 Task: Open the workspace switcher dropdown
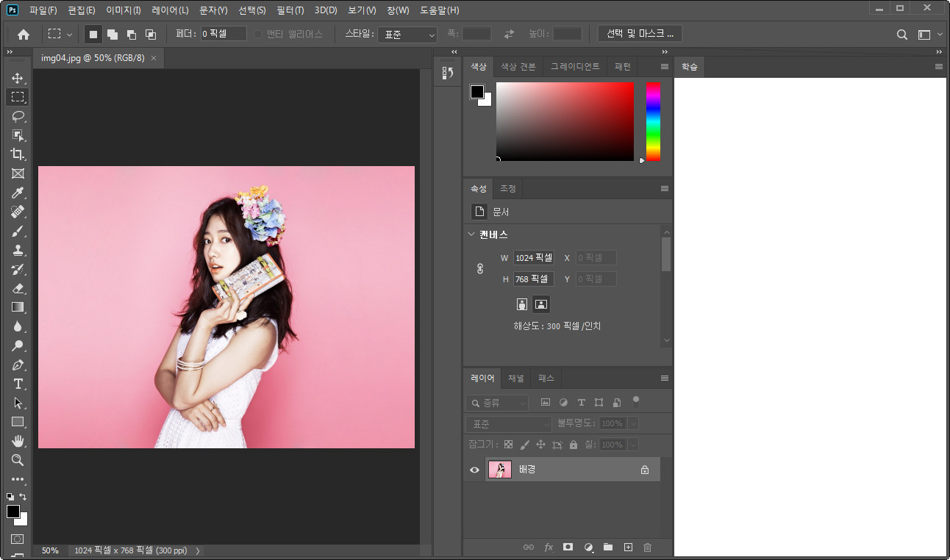(x=929, y=34)
